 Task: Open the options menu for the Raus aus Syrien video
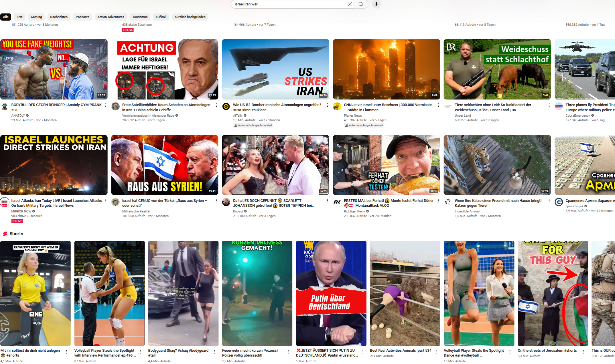click(x=216, y=201)
